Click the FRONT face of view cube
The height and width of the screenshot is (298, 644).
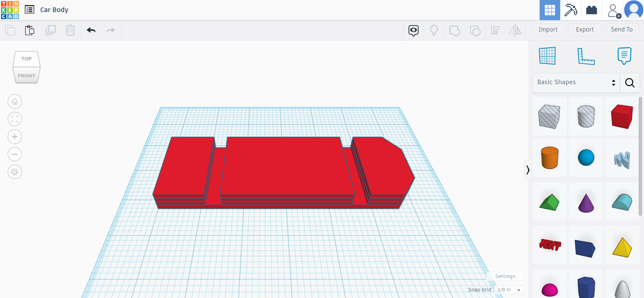tap(26, 75)
